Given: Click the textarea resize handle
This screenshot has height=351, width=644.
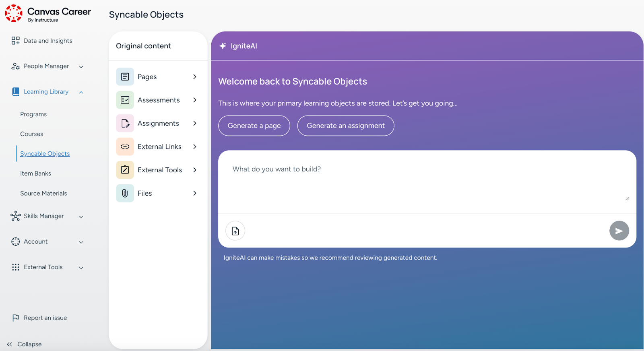Looking at the screenshot, I should pyautogui.click(x=627, y=198).
